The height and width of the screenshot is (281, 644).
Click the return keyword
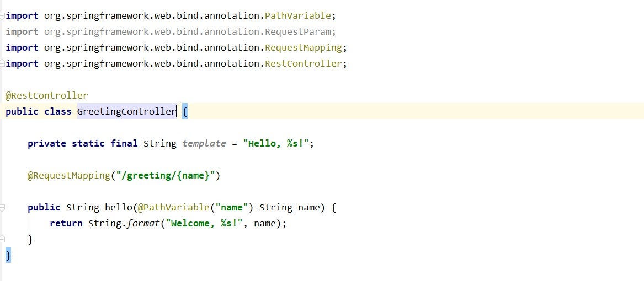tap(66, 223)
